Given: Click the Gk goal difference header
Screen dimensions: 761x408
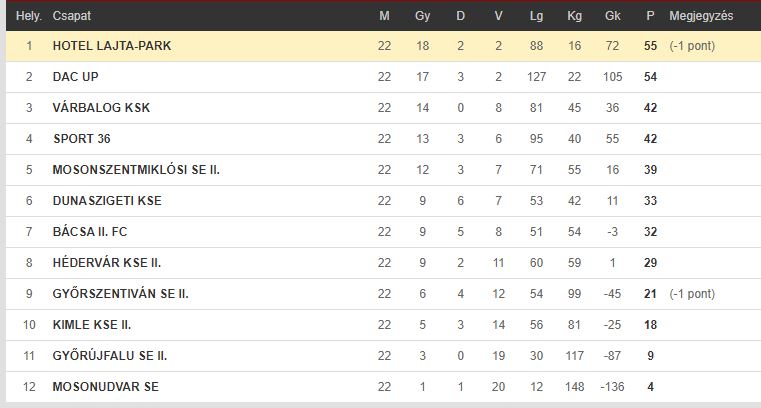Looking at the screenshot, I should click(612, 16).
